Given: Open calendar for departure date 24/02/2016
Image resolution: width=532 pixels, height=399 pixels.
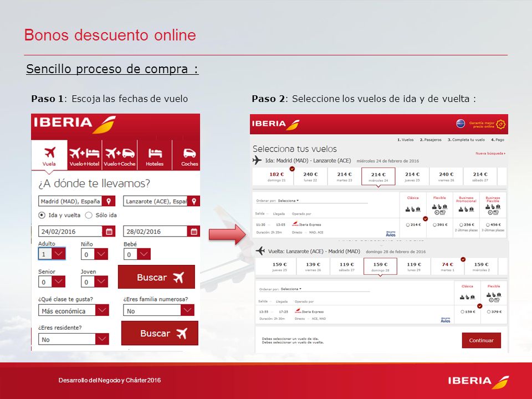Looking at the screenshot, I should pos(109,232).
